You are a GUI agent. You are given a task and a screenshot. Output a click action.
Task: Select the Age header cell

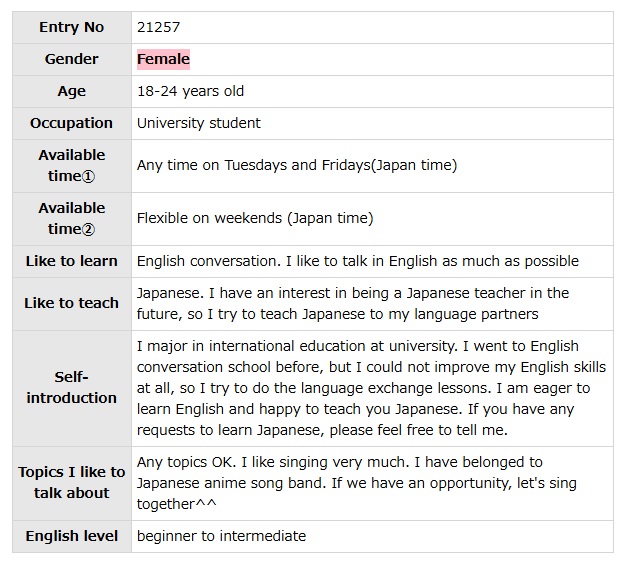point(72,91)
